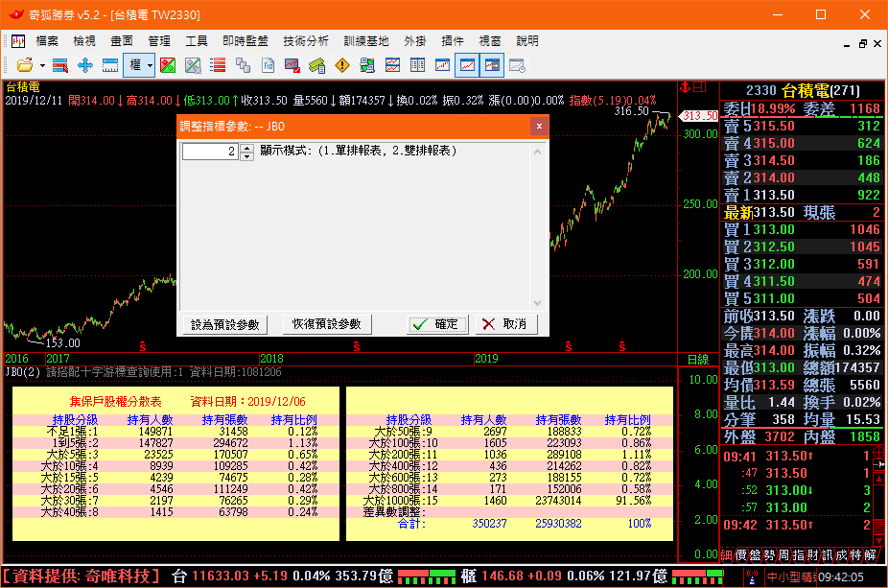Toggle the 權 adjustment button in toolbar
The height and width of the screenshot is (588, 888).
pos(135,65)
